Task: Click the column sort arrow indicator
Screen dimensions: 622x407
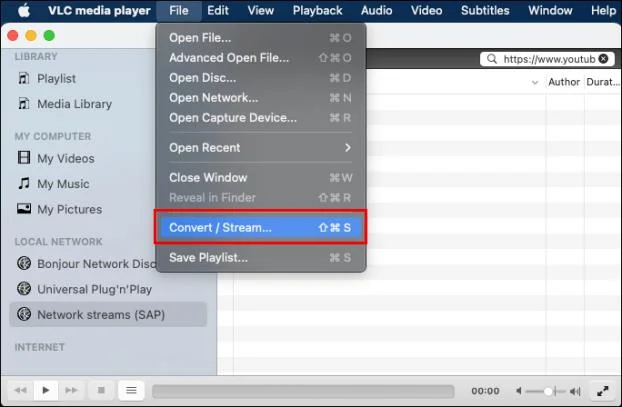Action: (x=535, y=83)
